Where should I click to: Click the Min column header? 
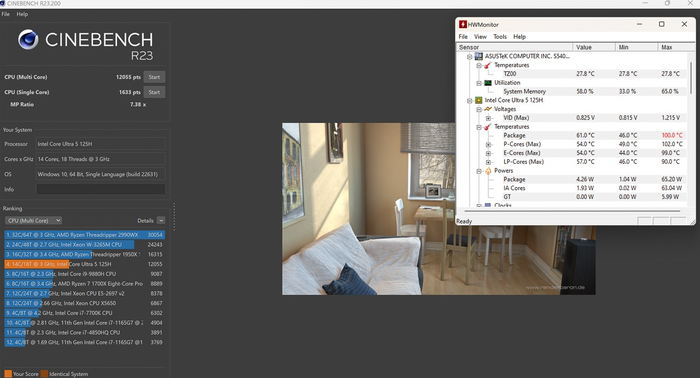637,47
